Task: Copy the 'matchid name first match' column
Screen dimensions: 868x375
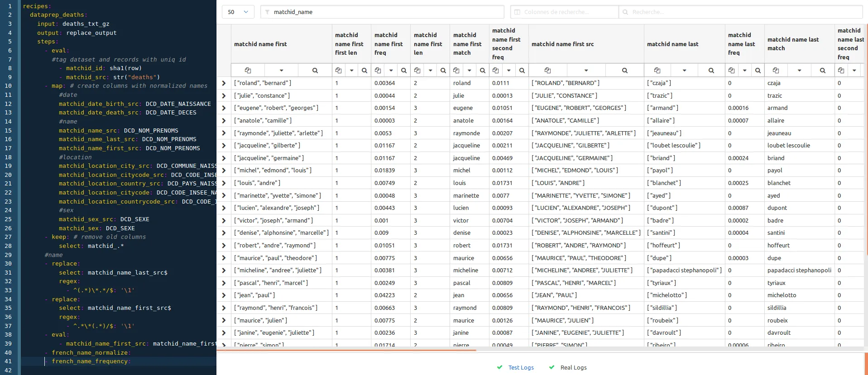Action: tap(456, 70)
